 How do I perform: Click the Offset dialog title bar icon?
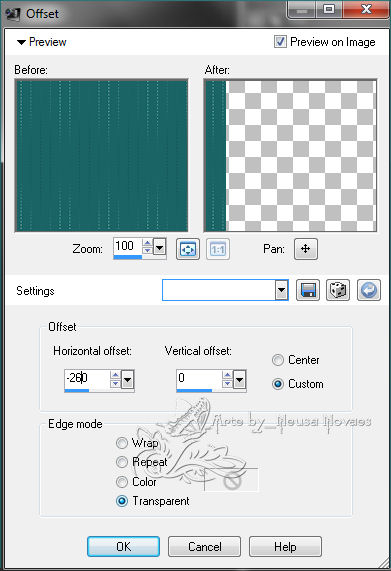coord(13,14)
